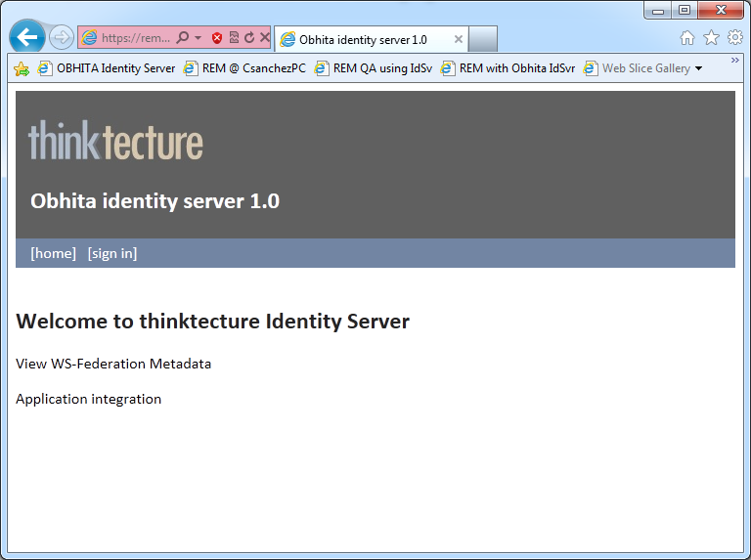
Task: Open the address bar autocomplete dropdown arrow
Action: coord(199,37)
